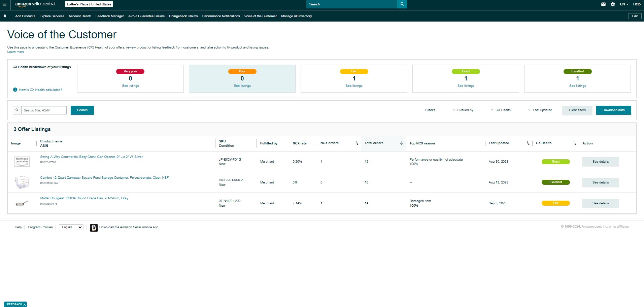Open Manage All Inventory
Screen dimensions: 644x307
[297, 16]
